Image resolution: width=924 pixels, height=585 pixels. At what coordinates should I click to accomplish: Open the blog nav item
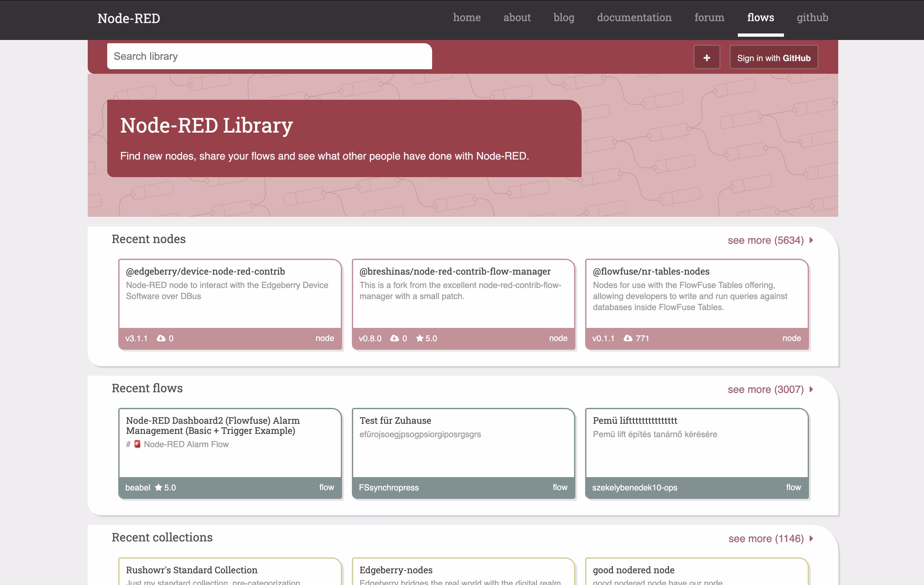coord(563,17)
